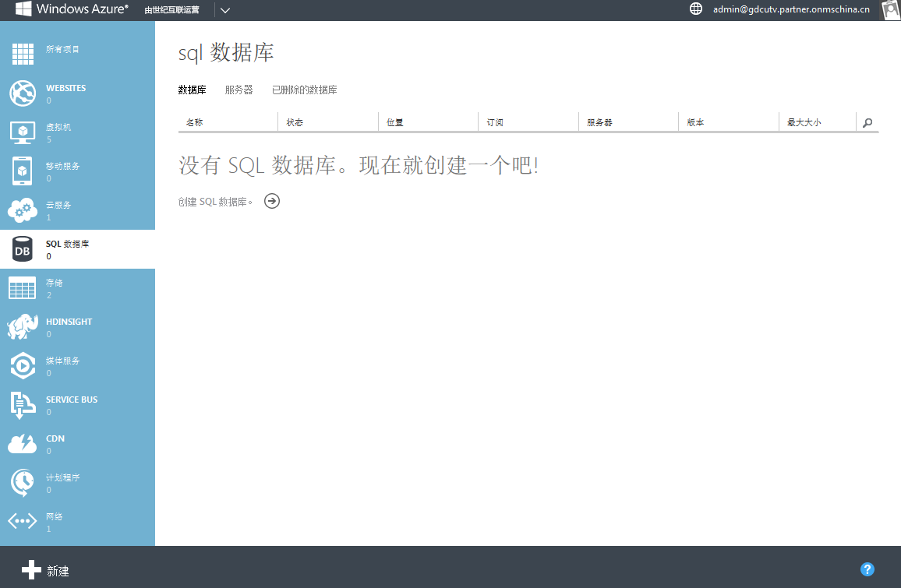
Task: Click the 由世纪互联运营 text in header
Action: click(x=171, y=10)
